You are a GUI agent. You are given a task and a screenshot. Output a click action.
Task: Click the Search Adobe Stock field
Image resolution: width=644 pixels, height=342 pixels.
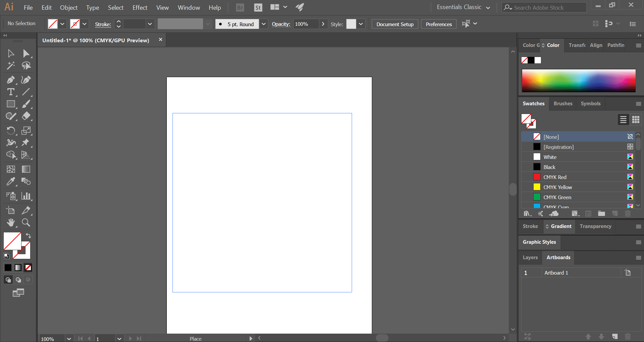(x=544, y=7)
